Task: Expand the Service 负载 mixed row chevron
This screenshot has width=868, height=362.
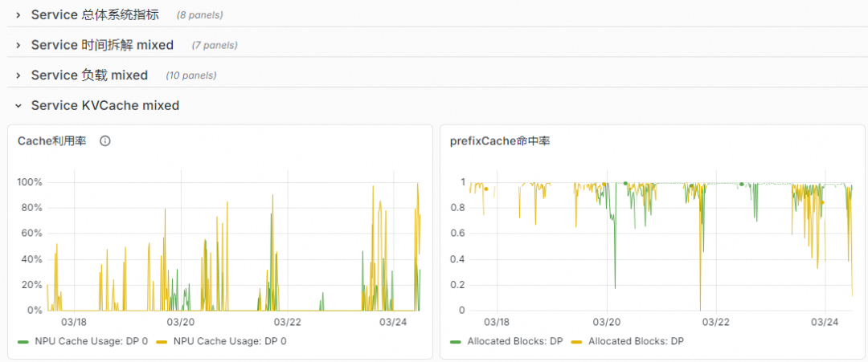Action: tap(18, 75)
